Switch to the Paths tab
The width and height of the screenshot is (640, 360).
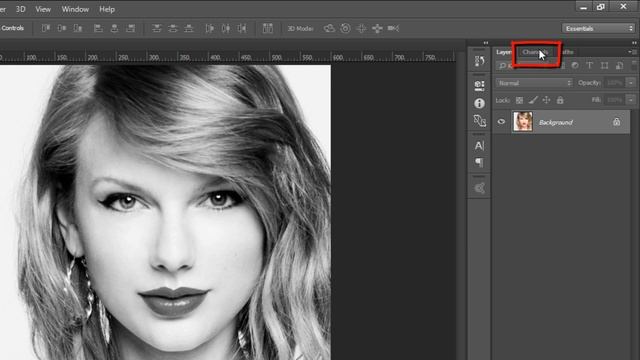click(x=567, y=52)
